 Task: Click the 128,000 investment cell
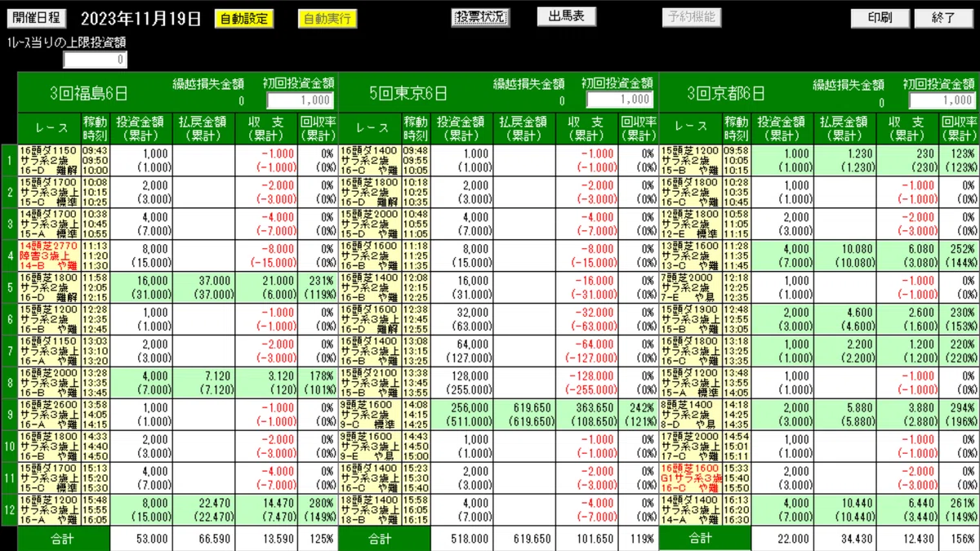pyautogui.click(x=462, y=383)
